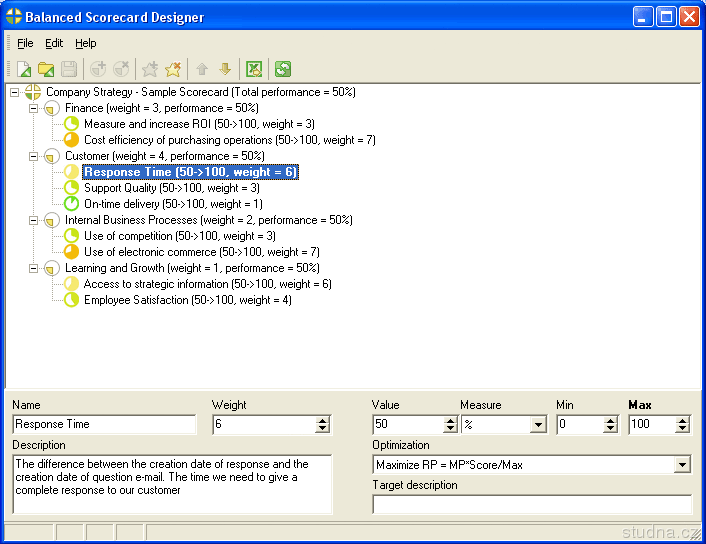Click the pie icon beside Support Quality
This screenshot has width=706, height=544.
pyautogui.click(x=71, y=188)
